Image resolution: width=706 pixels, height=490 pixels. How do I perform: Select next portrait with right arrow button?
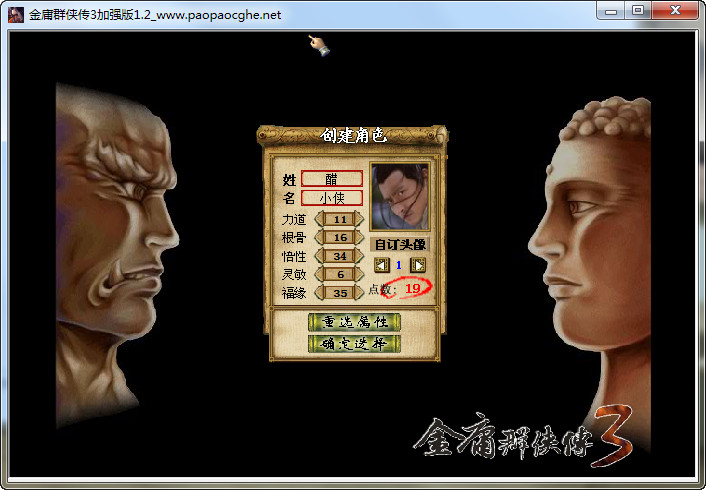coord(418,265)
